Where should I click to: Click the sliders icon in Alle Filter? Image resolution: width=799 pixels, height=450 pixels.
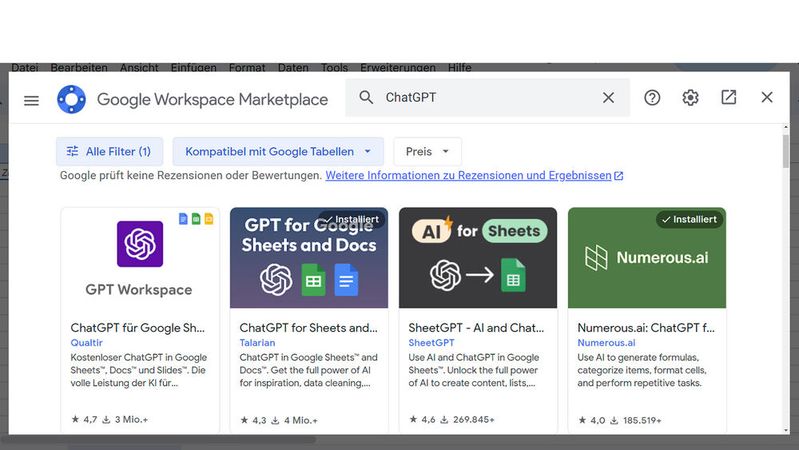[x=72, y=151]
